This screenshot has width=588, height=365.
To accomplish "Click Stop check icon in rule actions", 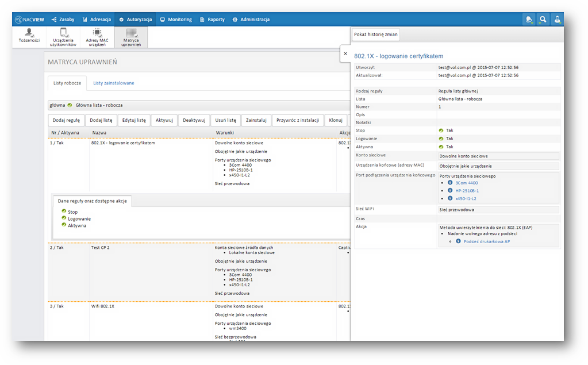I will pyautogui.click(x=64, y=211).
